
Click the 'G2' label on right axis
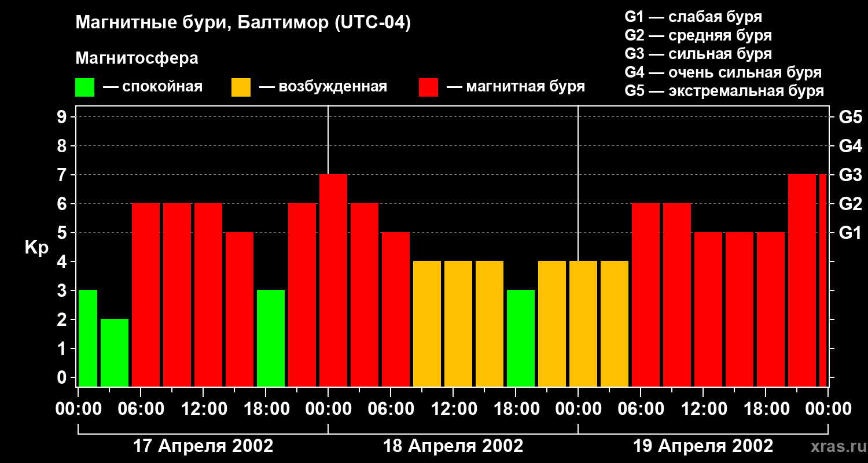850,204
